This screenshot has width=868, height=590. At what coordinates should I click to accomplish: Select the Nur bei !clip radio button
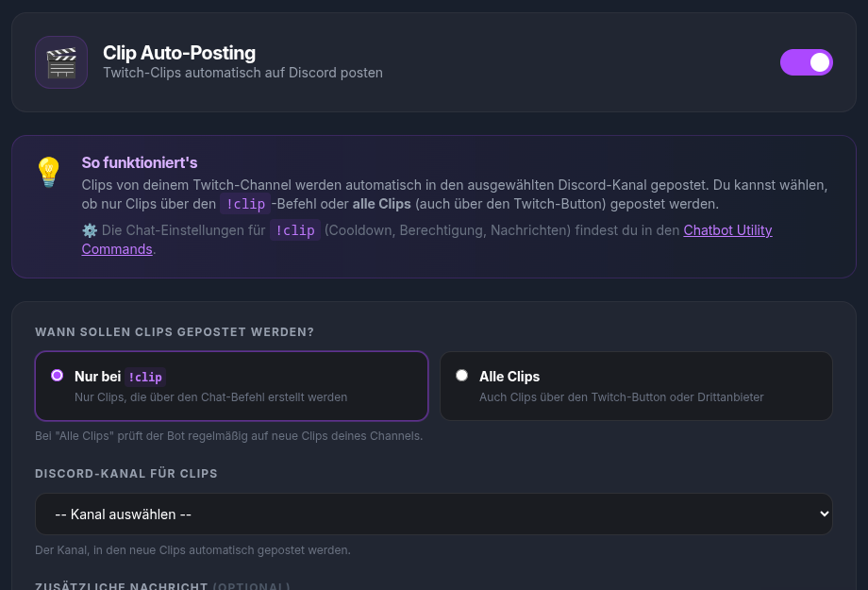(57, 375)
